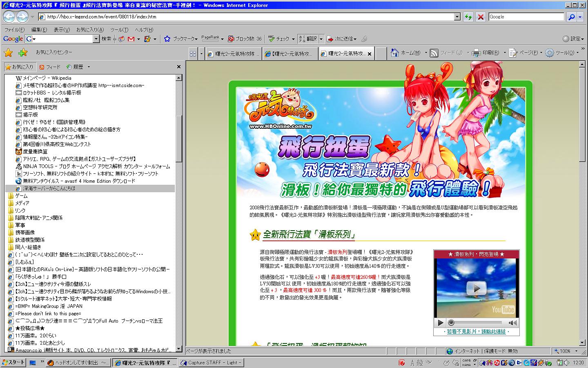Image resolution: width=588 pixels, height=368 pixels.
Task: Open the search provider dropdown arrow
Action: point(580,17)
